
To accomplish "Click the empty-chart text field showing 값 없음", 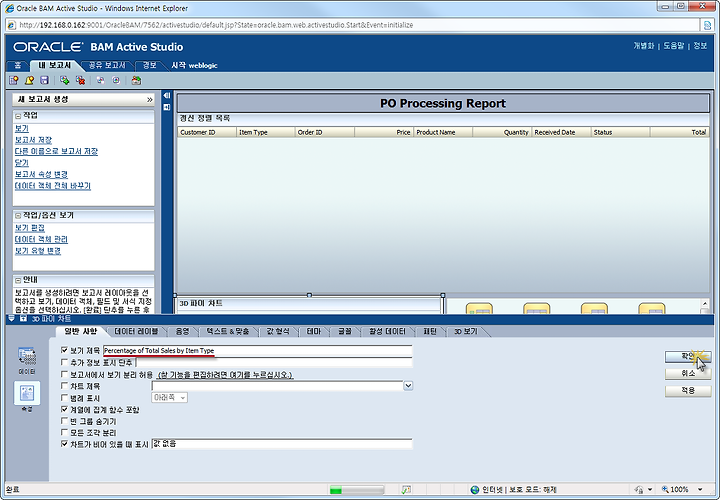I will [x=281, y=444].
